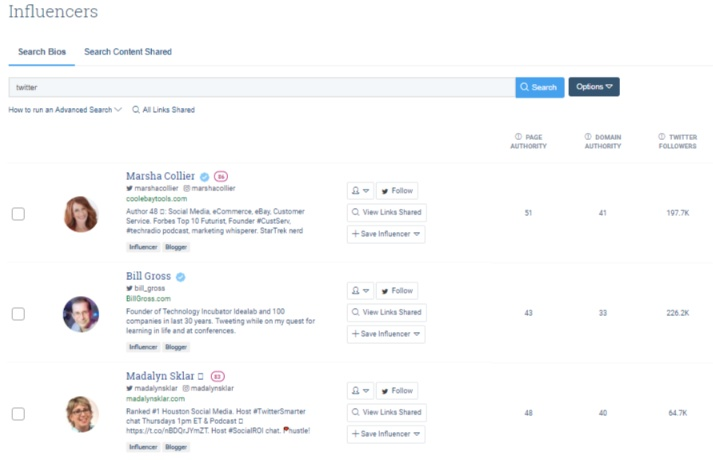This screenshot has height=460, width=713.
Task: Click the Blogger tag under Bill Gross
Action: pos(176,347)
